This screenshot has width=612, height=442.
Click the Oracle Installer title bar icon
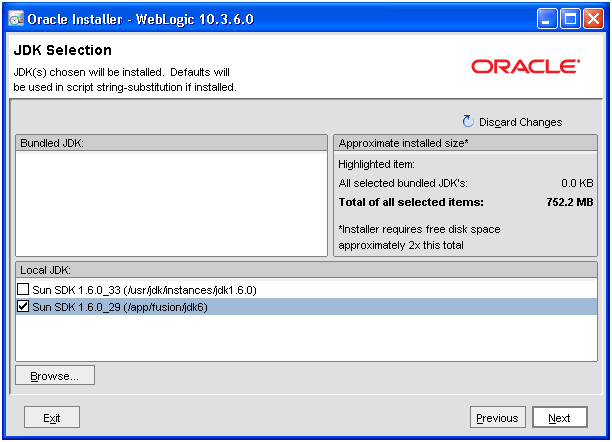pos(16,18)
